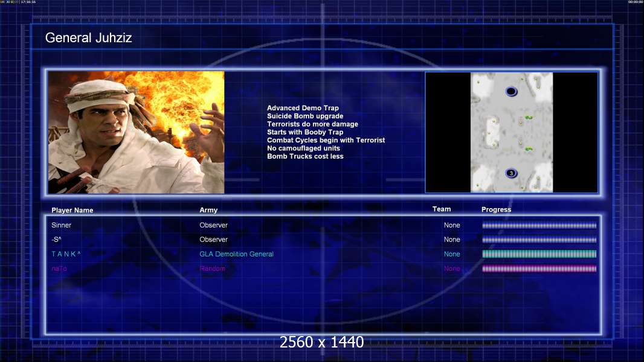Click 'Advanced Demo Trap' ability text
Screen dimensions: 644x362
pyautogui.click(x=303, y=108)
